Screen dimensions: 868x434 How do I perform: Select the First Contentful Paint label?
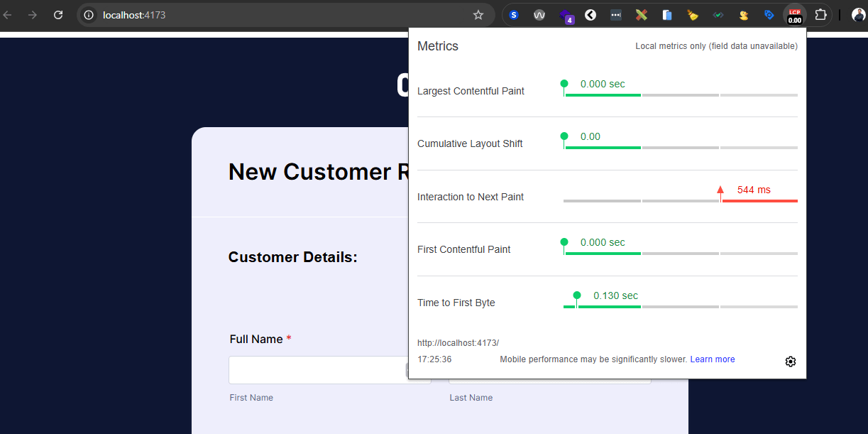tap(464, 249)
